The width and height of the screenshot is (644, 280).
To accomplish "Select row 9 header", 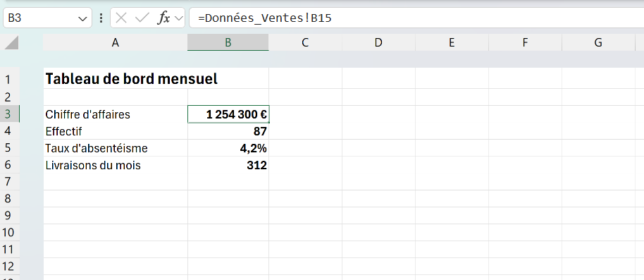I will click(9, 215).
